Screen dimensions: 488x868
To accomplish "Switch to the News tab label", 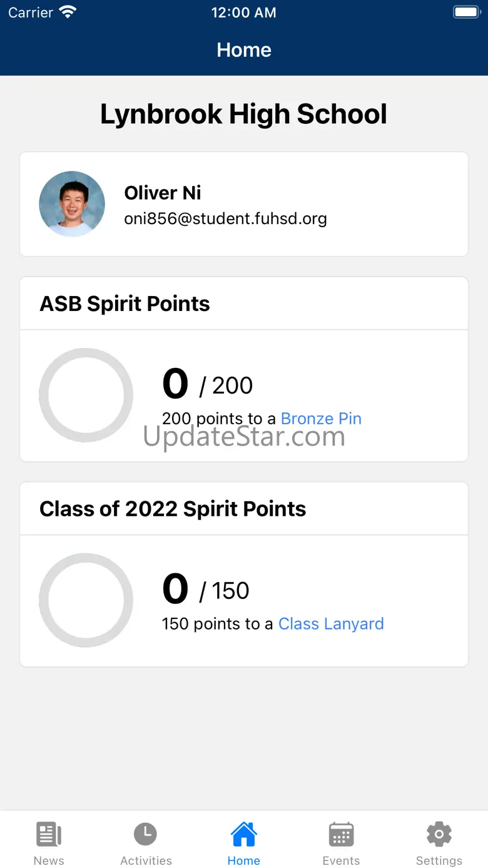I will tap(49, 860).
